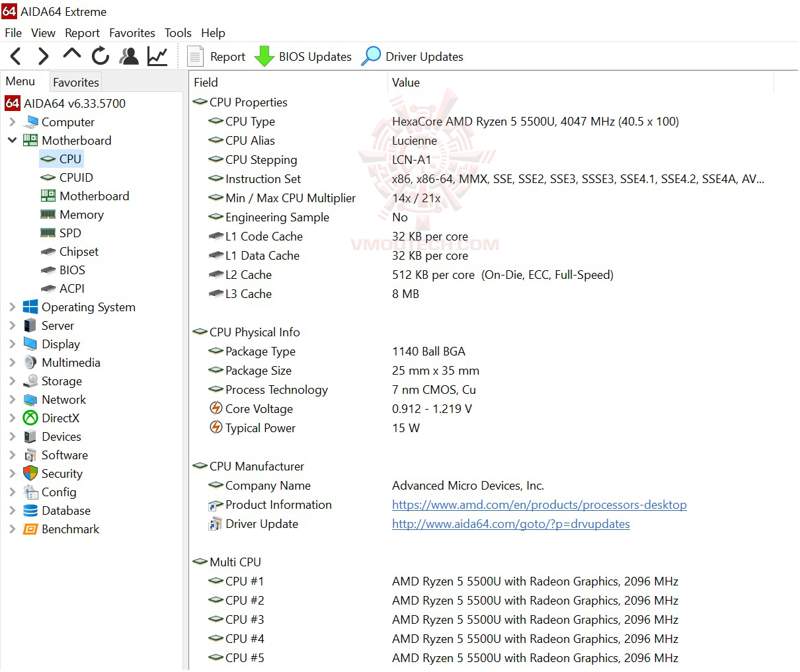Image resolution: width=800 pixels, height=672 pixels.
Task: Expand the Storage tree node
Action: point(12,381)
